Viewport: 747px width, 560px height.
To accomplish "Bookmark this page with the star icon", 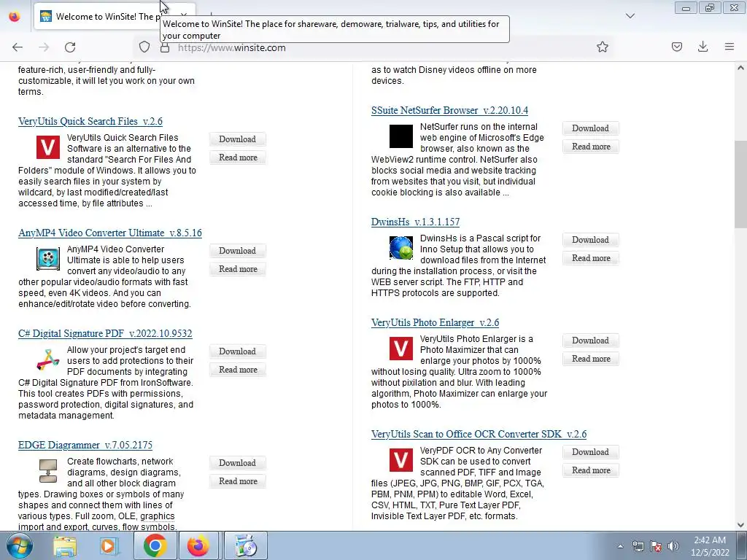I will [602, 47].
